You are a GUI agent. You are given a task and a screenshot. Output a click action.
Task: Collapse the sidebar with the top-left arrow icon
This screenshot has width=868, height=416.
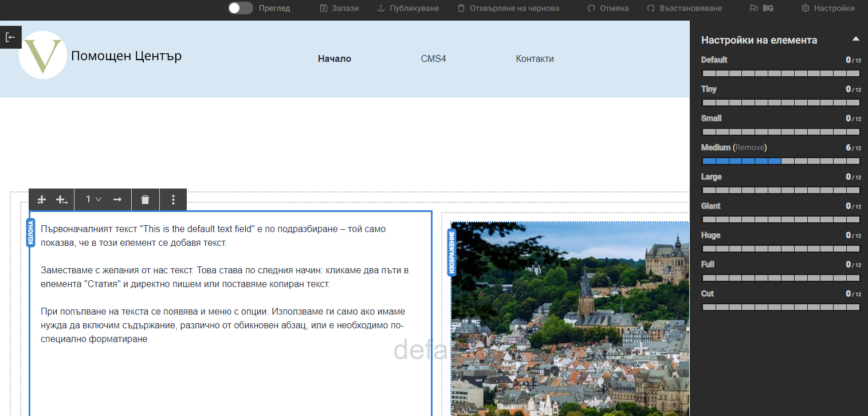coord(10,37)
